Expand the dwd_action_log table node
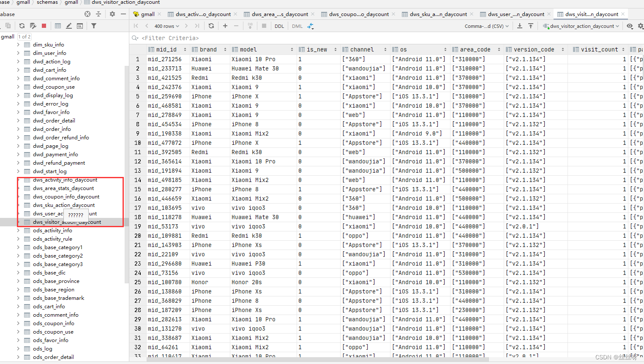 18,61
